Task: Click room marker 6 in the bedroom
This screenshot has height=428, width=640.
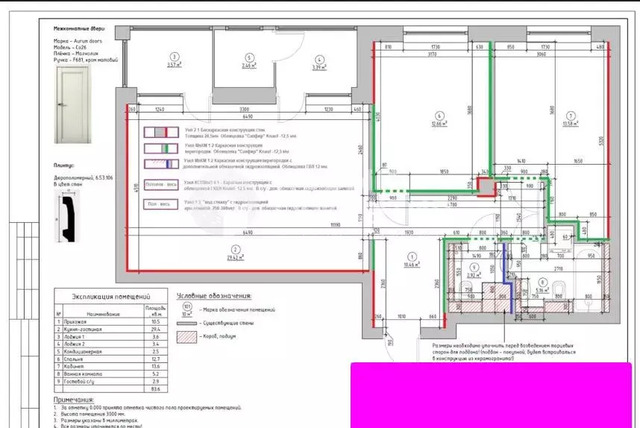Action: 439,115
